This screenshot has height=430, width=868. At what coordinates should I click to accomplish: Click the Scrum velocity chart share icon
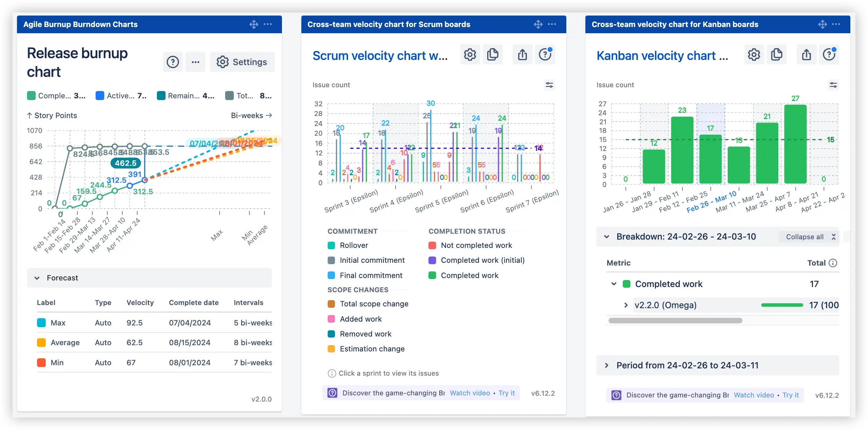[x=522, y=55]
